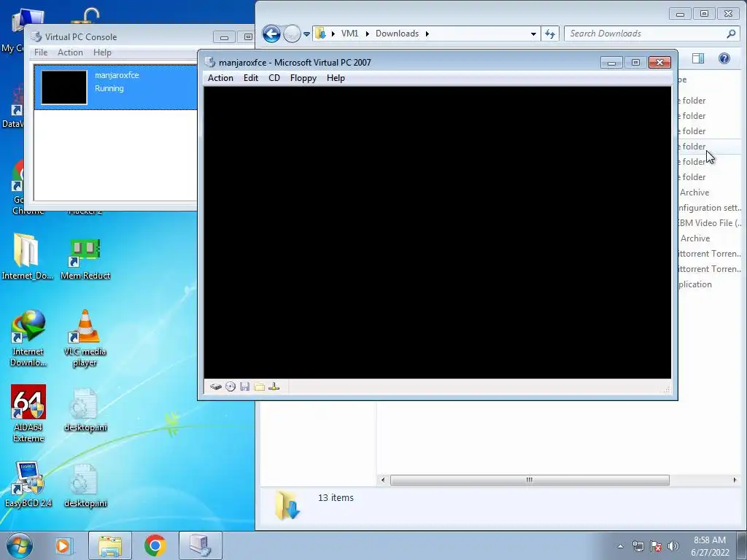This screenshot has width=747, height=560.
Task: Click the '13 items' text in details pane
Action: 336,497
